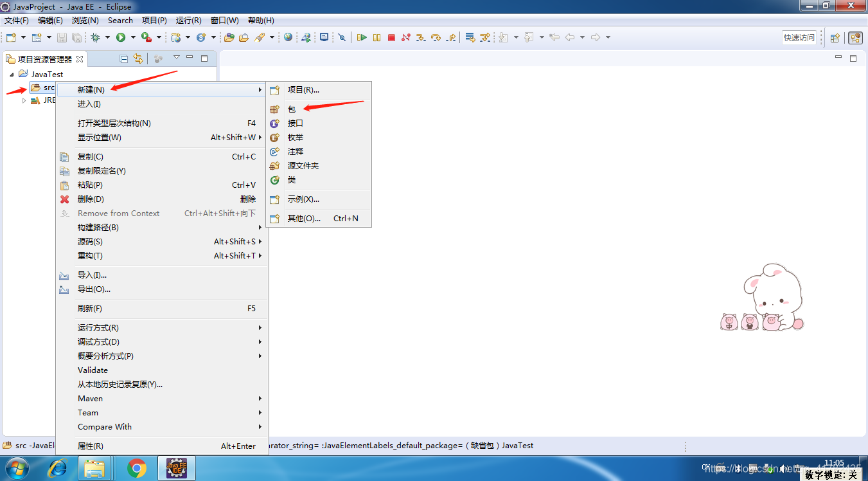Open the web browser globe icon
Screen dimensions: 868x481
point(288,37)
